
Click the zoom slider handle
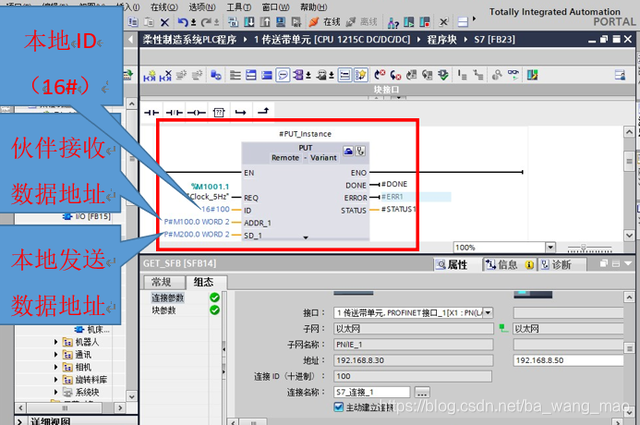click(584, 247)
